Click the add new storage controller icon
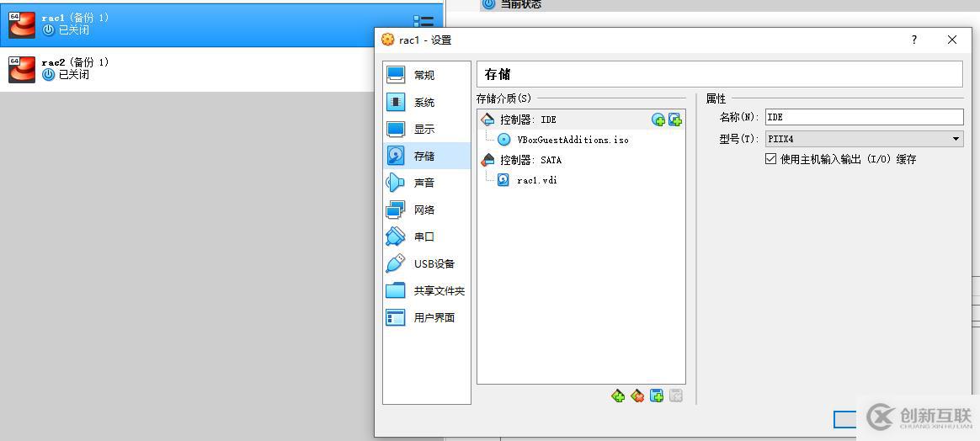The image size is (980, 441). (618, 396)
